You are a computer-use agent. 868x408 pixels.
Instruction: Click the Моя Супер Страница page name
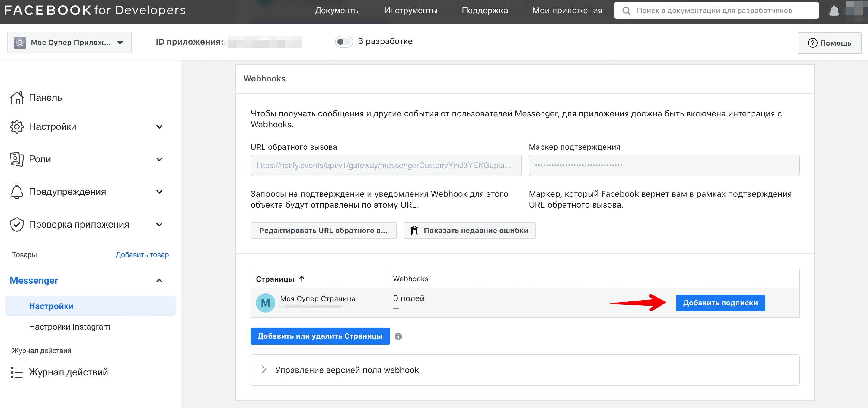(318, 298)
